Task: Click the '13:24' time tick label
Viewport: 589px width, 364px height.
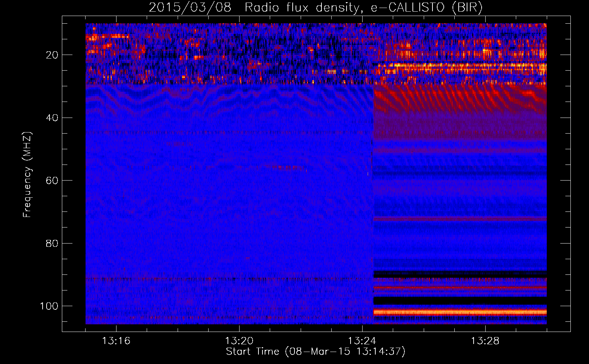Action: coord(362,341)
